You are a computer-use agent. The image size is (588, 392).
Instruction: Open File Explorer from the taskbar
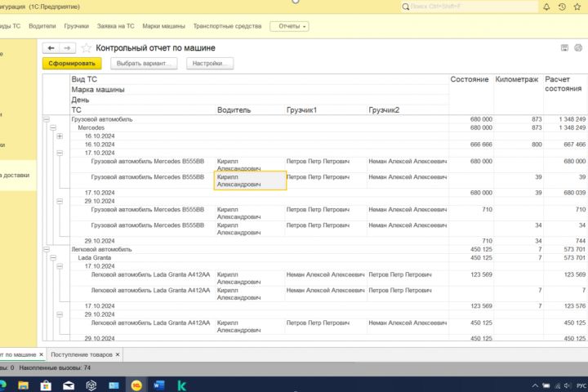click(23, 385)
